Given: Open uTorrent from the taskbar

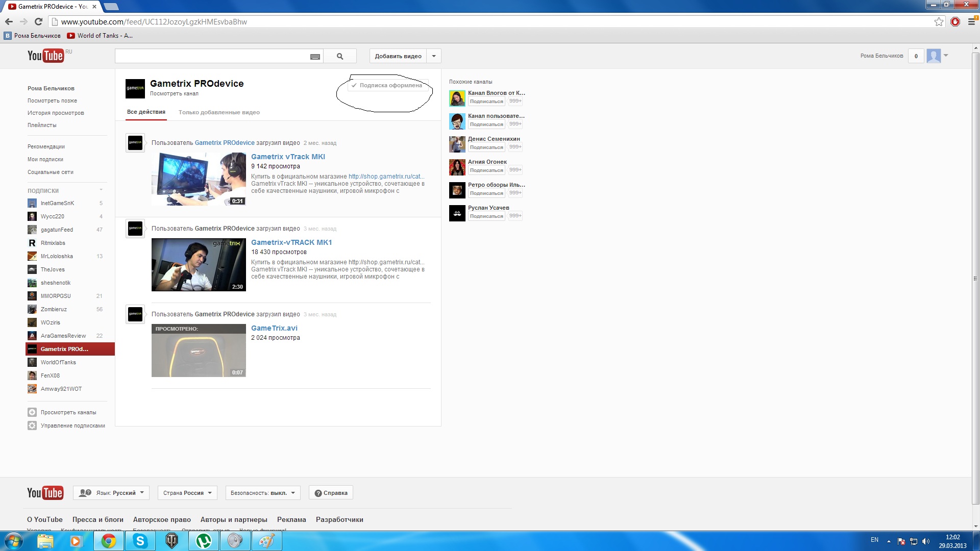Looking at the screenshot, I should point(204,541).
